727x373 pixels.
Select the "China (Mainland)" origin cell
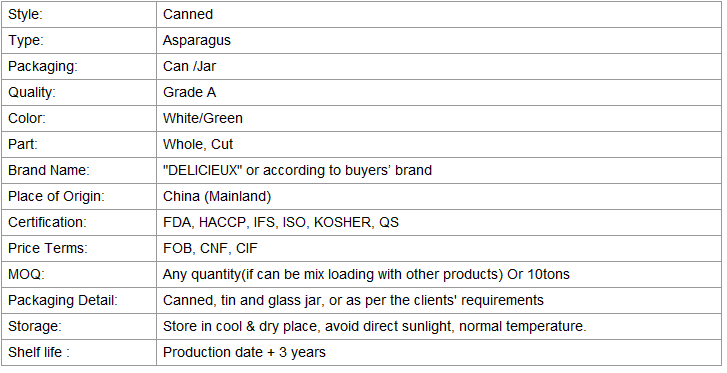pos(439,196)
